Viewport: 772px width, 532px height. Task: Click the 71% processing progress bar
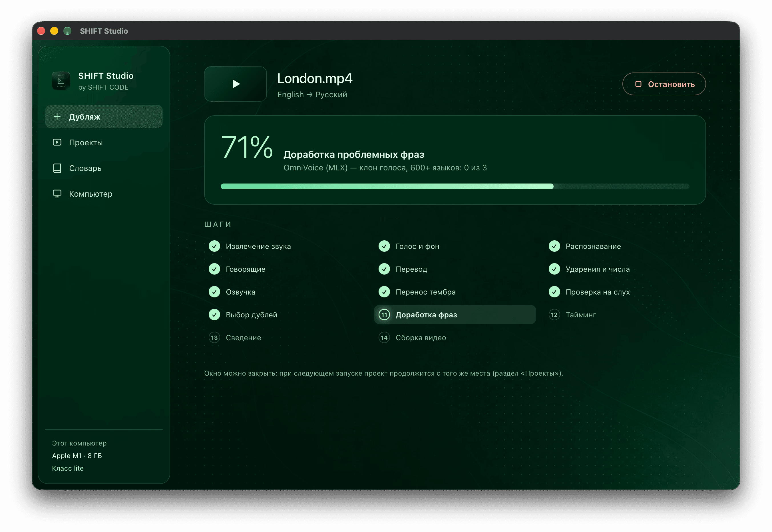click(455, 186)
